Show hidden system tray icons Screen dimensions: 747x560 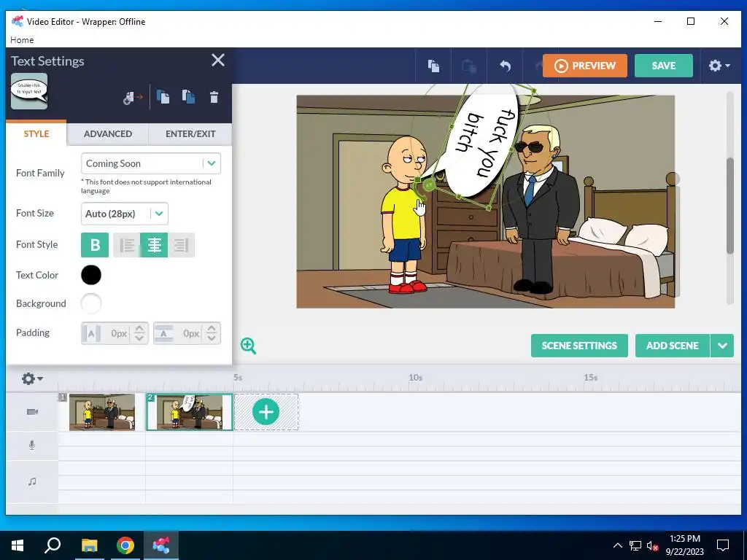point(617,545)
